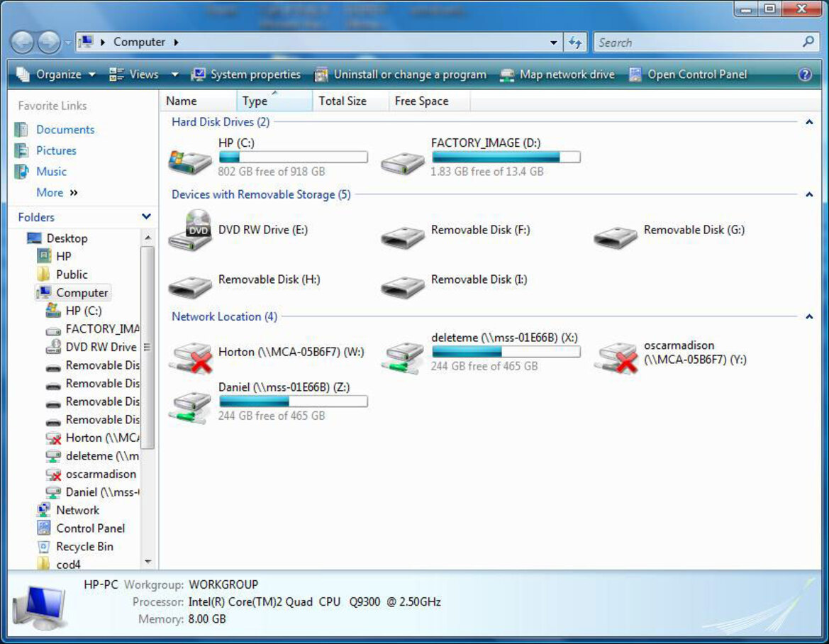Collapse the Hard Disk Drives group
The width and height of the screenshot is (829, 644).
(809, 122)
